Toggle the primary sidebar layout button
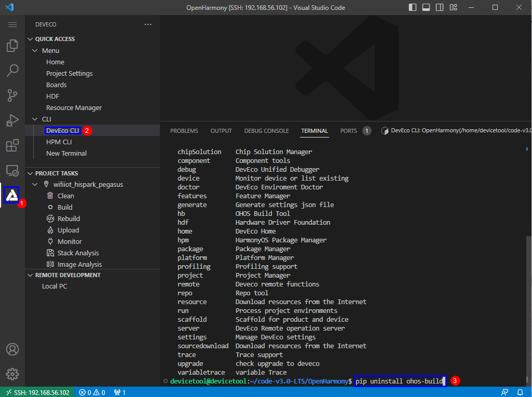The image size is (532, 397). coord(413,7)
